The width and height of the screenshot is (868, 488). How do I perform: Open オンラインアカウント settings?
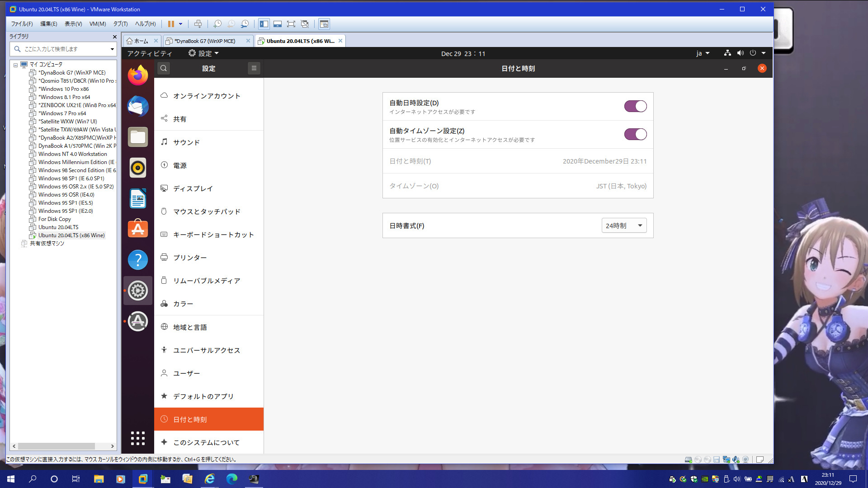pyautogui.click(x=209, y=96)
